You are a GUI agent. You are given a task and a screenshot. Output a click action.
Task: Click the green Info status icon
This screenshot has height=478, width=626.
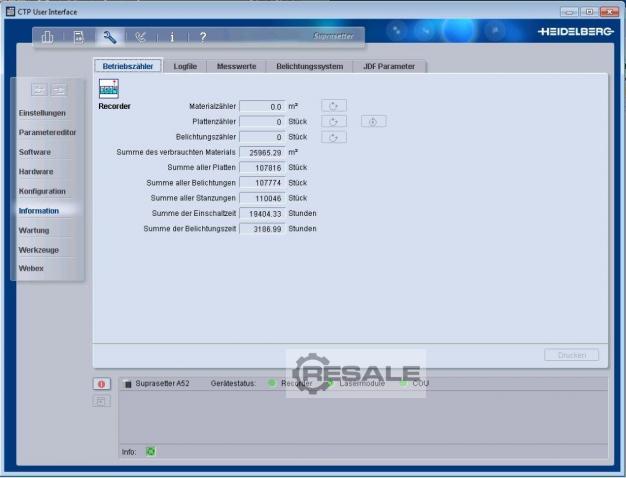point(151,451)
